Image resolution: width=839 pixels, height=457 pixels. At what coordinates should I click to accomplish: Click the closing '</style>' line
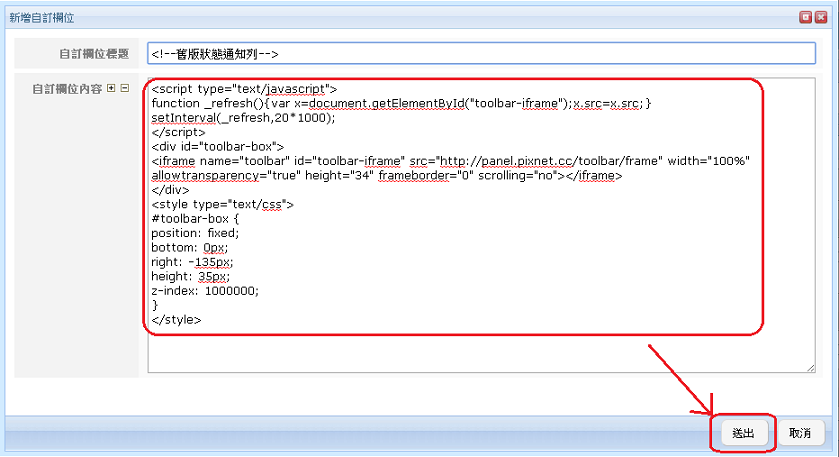177,320
